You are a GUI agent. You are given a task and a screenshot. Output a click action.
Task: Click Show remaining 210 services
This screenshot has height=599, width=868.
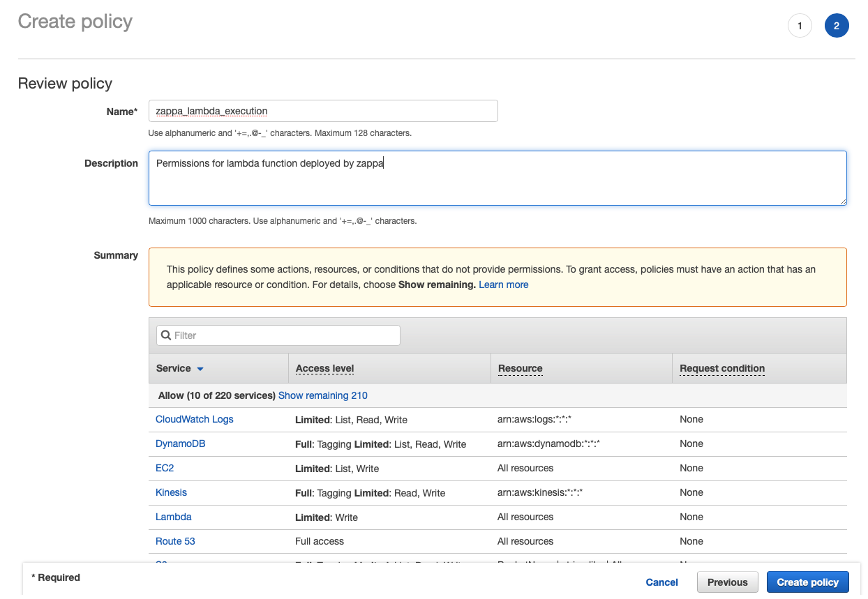click(x=322, y=395)
